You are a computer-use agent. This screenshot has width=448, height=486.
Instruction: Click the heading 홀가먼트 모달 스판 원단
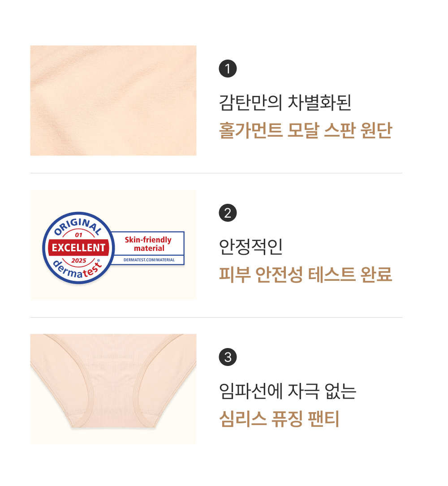(306, 130)
